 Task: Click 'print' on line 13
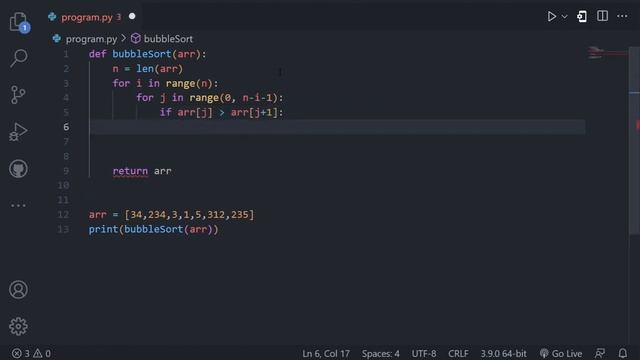[x=103, y=229]
